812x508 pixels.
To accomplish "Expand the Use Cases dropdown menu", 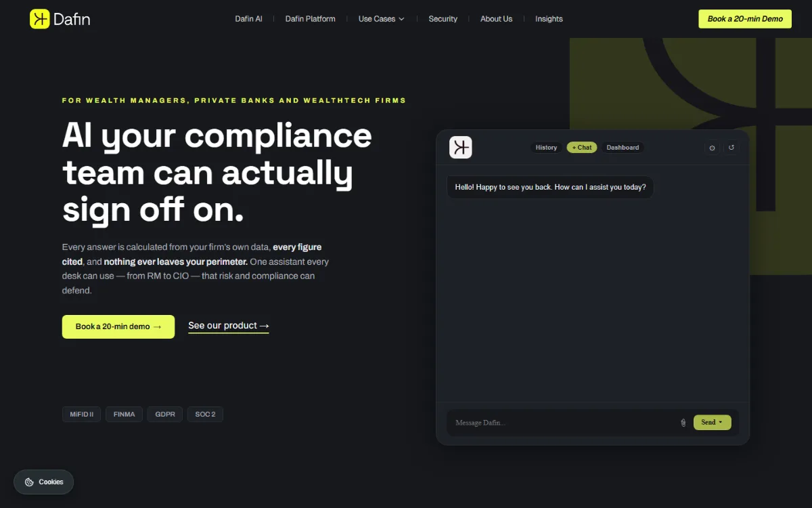I will click(382, 19).
